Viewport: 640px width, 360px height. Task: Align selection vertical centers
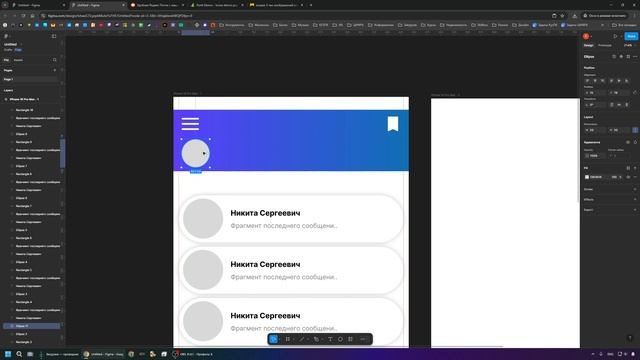[619, 81]
